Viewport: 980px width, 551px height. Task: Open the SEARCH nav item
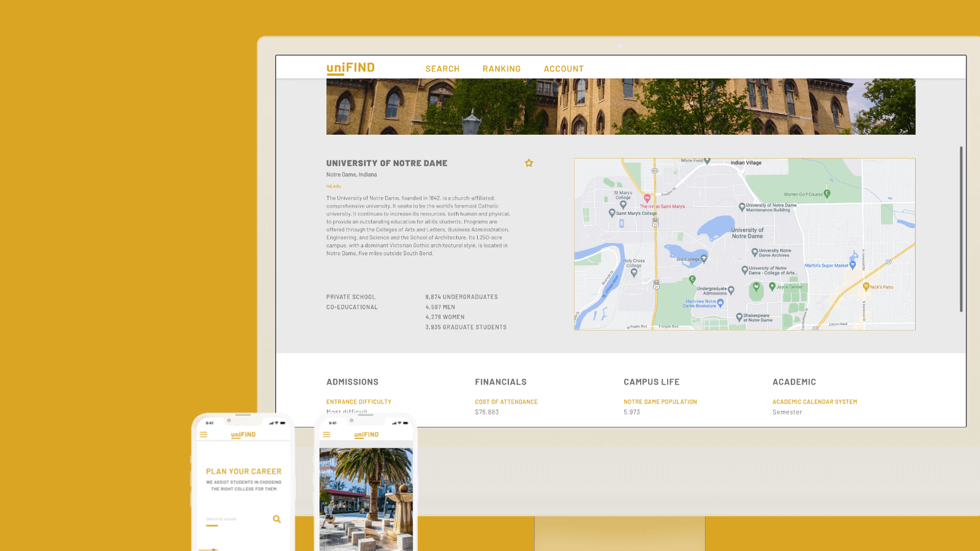tap(442, 69)
